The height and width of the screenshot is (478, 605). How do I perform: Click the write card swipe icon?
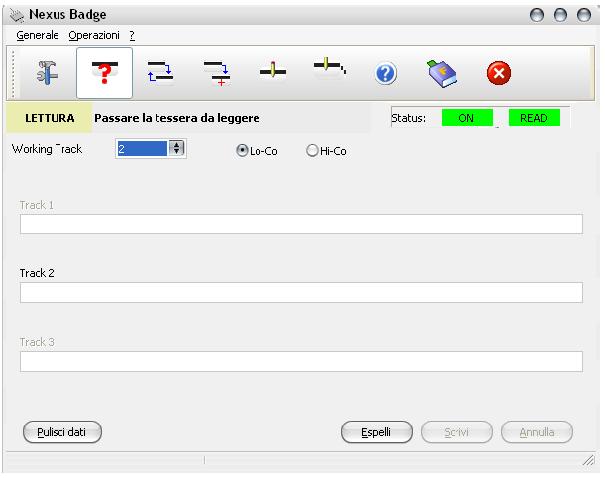pyautogui.click(x=273, y=70)
